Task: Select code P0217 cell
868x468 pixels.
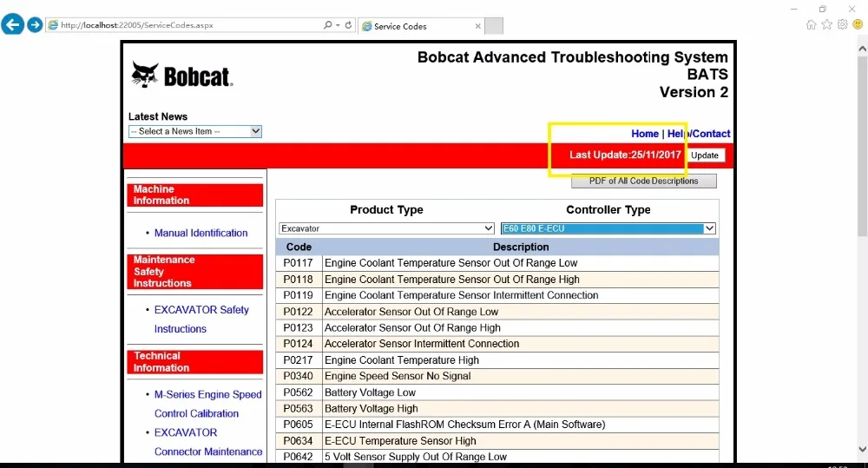Action: (x=299, y=360)
